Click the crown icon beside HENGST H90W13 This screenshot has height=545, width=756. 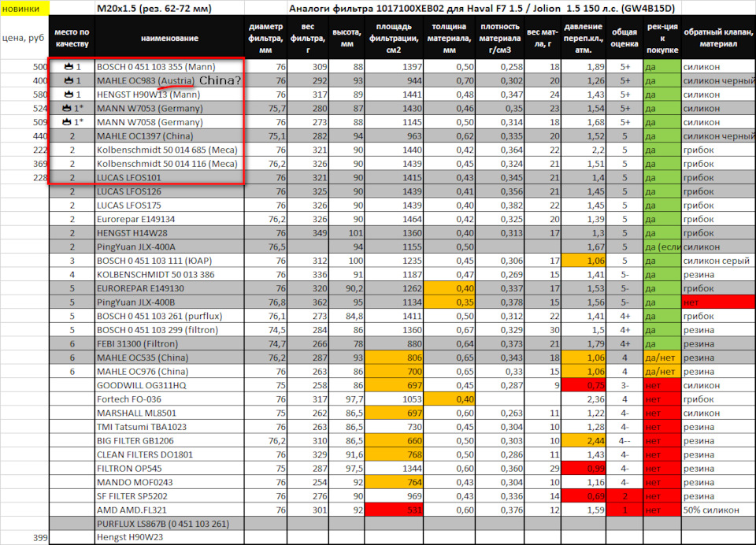[x=69, y=94]
